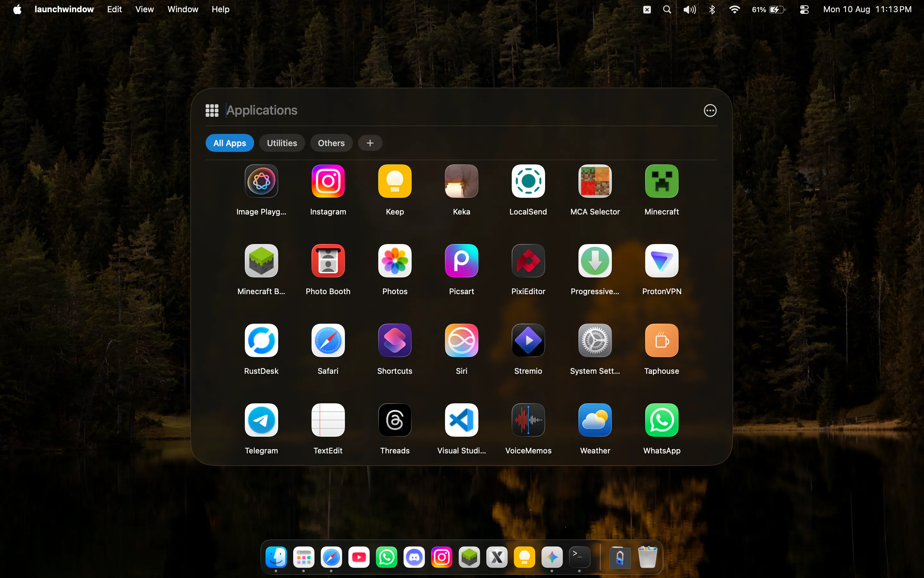Viewport: 924px width, 578px height.
Task: Open Telegram
Action: 261,420
